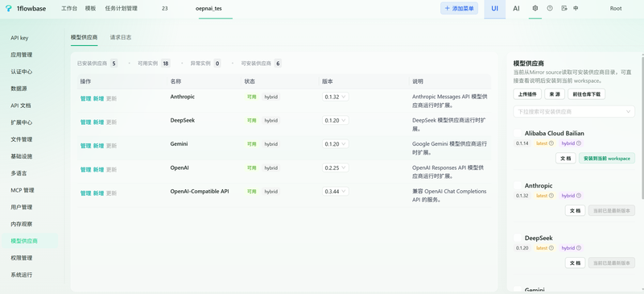Viewport: 644px width, 294px height.
Task: Open 模板 in the top navigation
Action: tap(90, 8)
